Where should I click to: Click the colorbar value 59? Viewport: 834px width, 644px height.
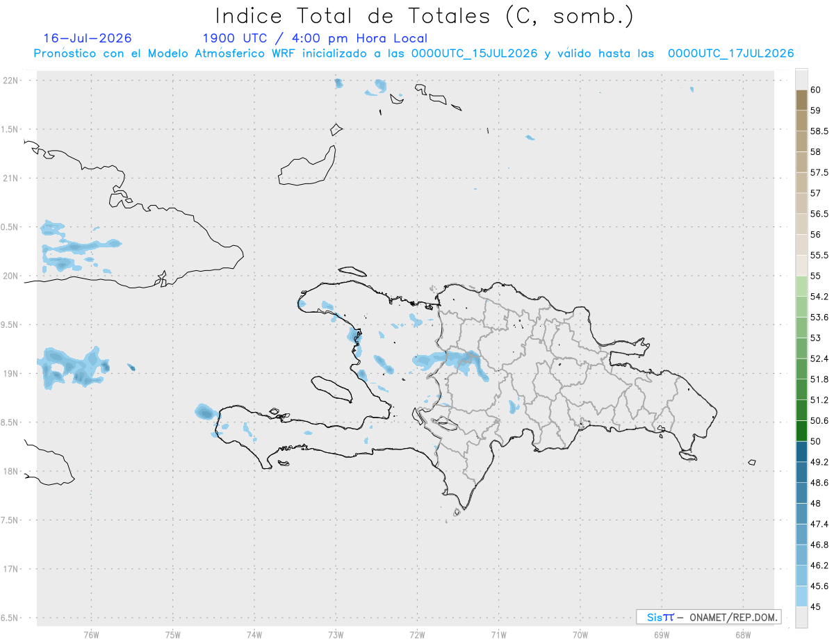coord(816,110)
